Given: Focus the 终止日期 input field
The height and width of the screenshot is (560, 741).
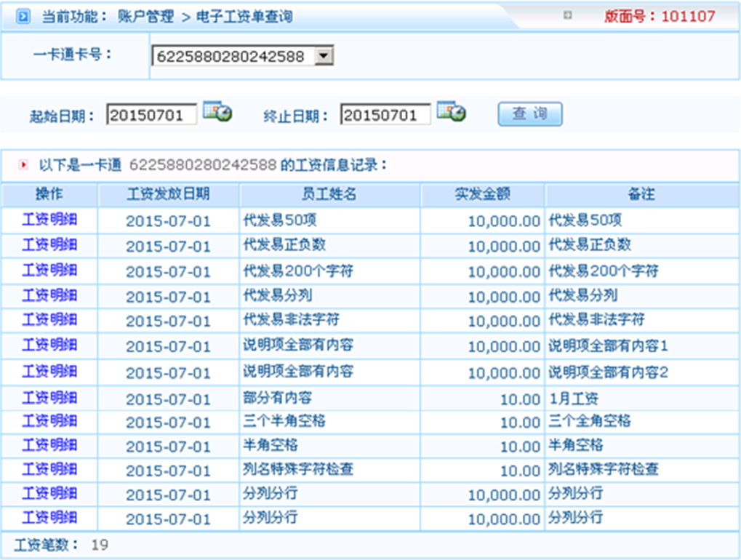Looking at the screenshot, I should [385, 115].
